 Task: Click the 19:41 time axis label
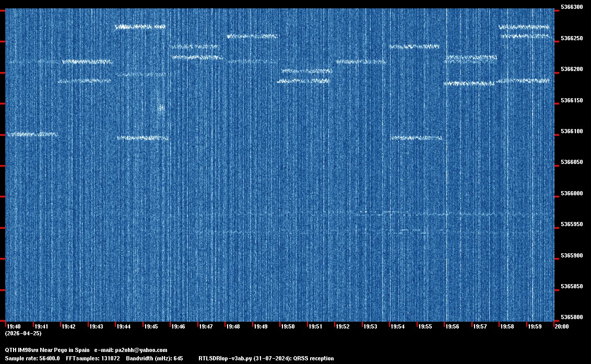pos(41,326)
